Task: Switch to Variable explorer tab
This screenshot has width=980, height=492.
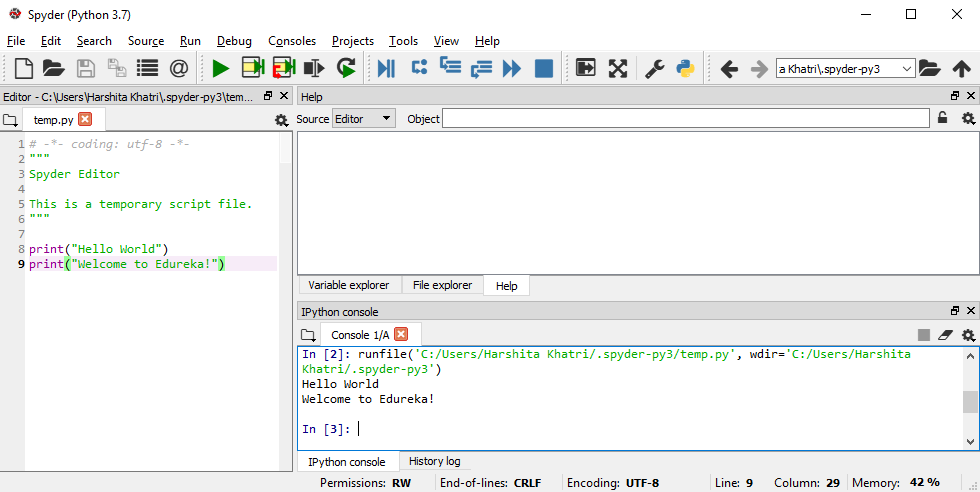Action: (349, 285)
